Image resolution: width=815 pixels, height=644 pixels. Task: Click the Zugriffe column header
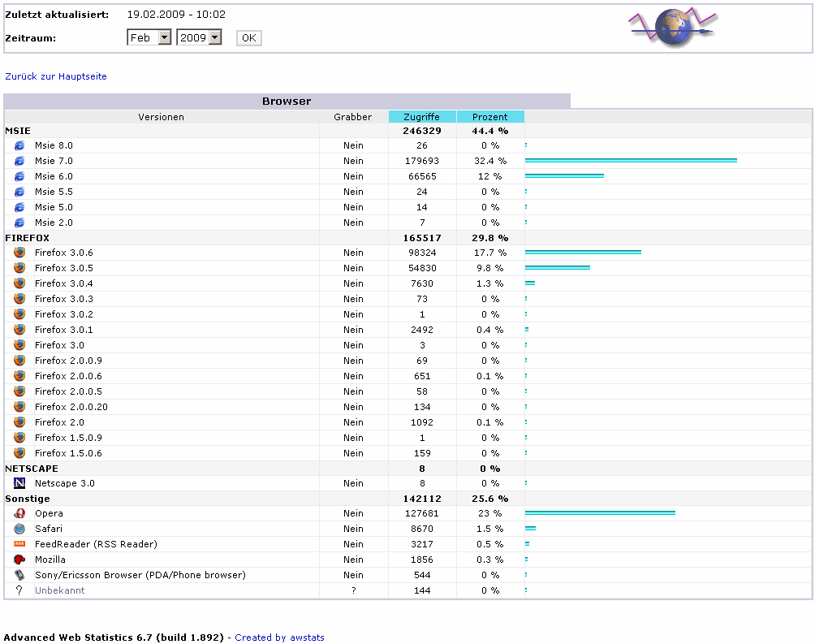[x=422, y=117]
